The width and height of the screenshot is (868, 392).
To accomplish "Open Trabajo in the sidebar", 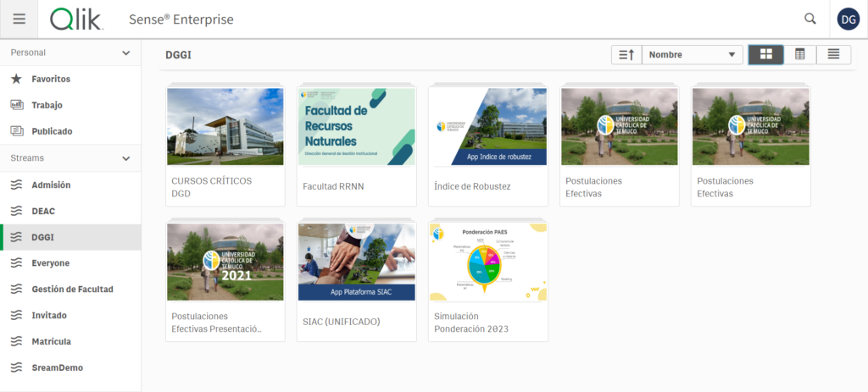I will [70, 104].
